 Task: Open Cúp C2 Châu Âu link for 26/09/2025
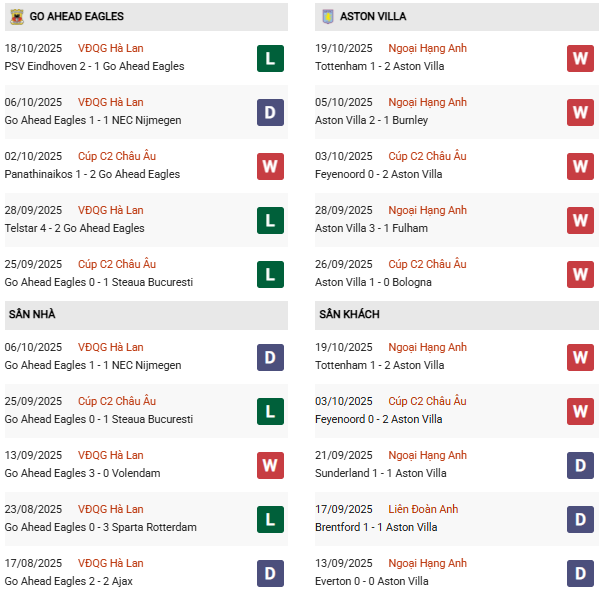[x=427, y=264]
